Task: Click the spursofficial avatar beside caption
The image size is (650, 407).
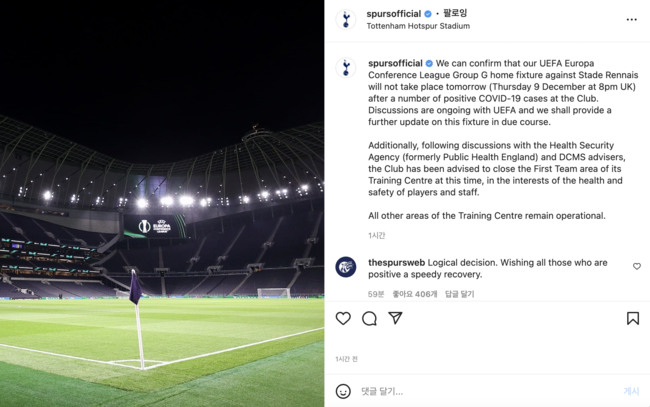Action: [346, 68]
